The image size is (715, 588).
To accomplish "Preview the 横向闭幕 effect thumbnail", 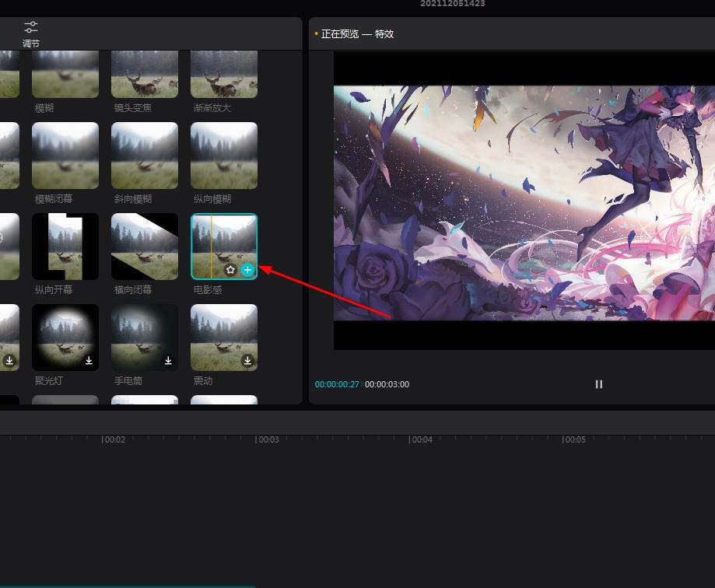I will click(145, 246).
